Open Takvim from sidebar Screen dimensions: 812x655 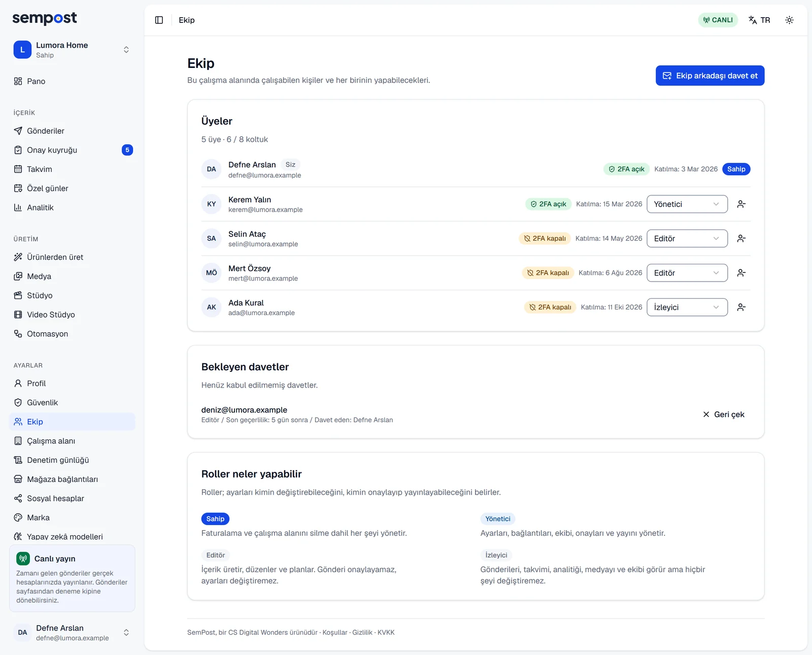tap(72, 169)
